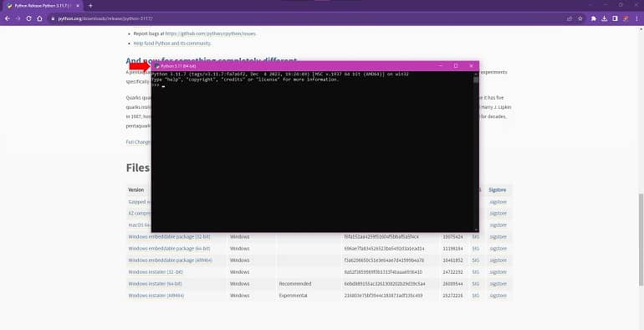
Task: Open the profile avatar in Chrome toolbar
Action: pos(626,18)
